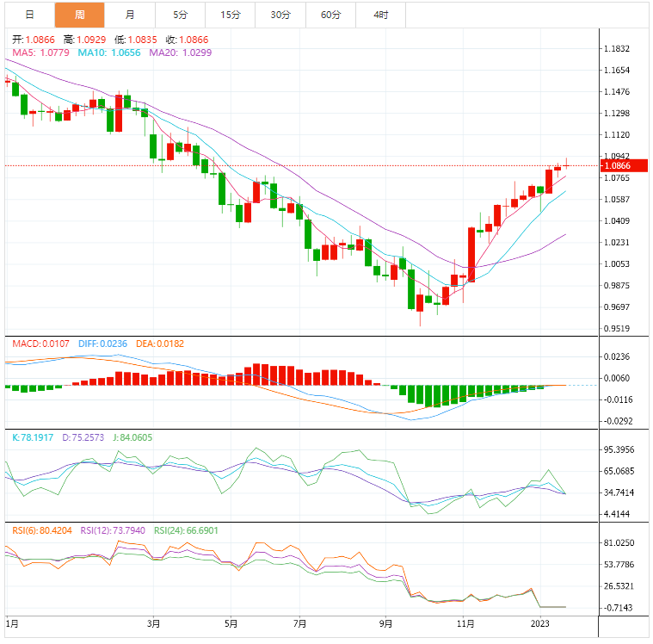
Task: Click the MA5: 1.0779 indicator label
Action: [40, 53]
